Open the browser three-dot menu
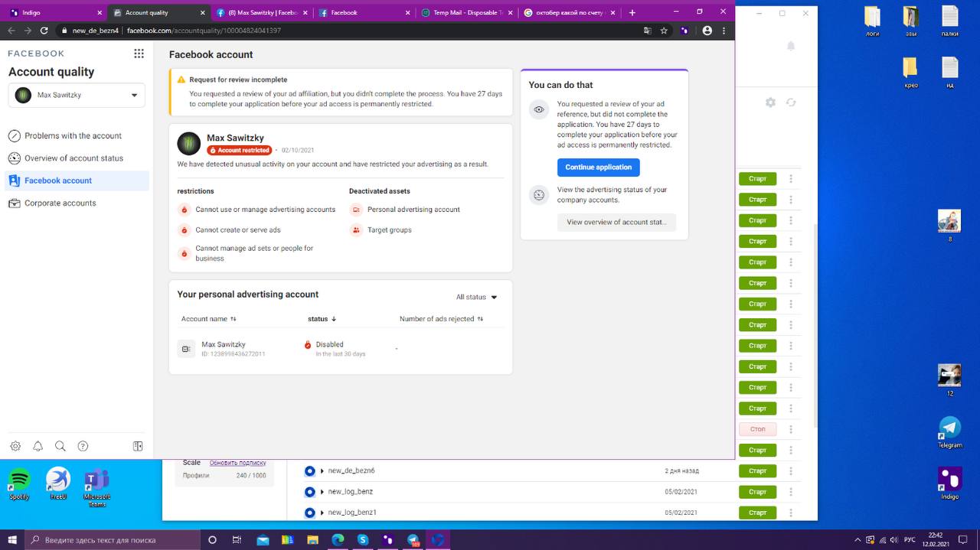The height and width of the screenshot is (550, 980). point(724,31)
